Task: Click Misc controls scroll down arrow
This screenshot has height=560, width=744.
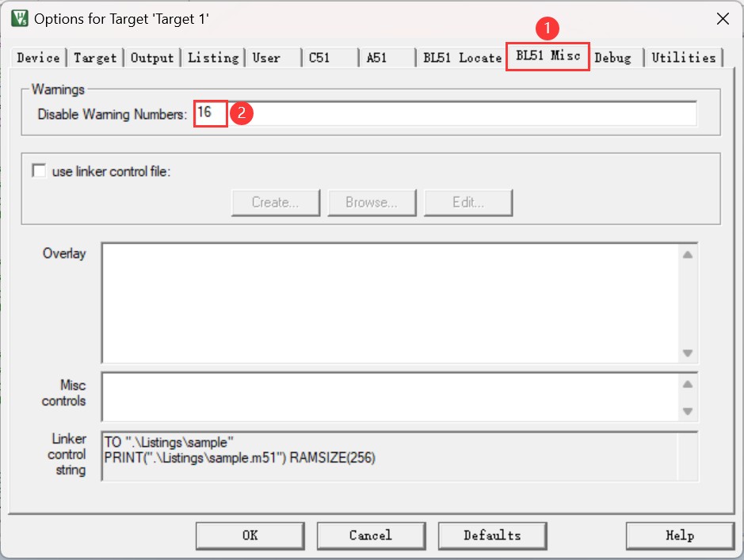Action: click(688, 411)
